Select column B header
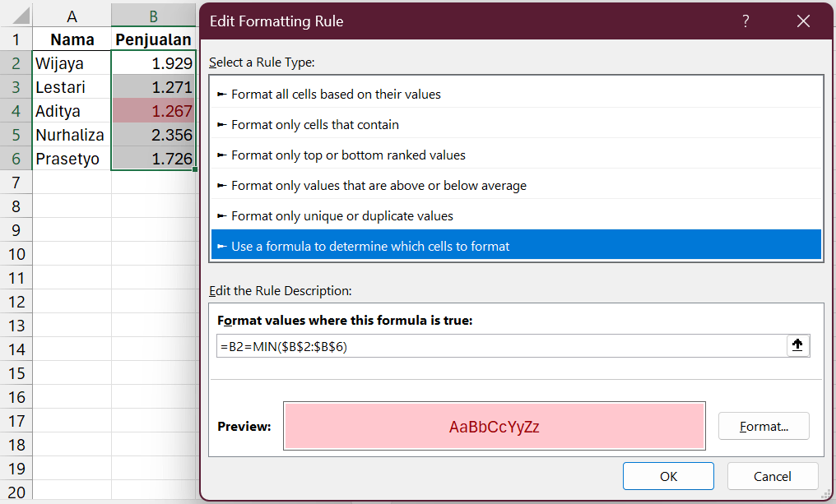 pyautogui.click(x=153, y=14)
